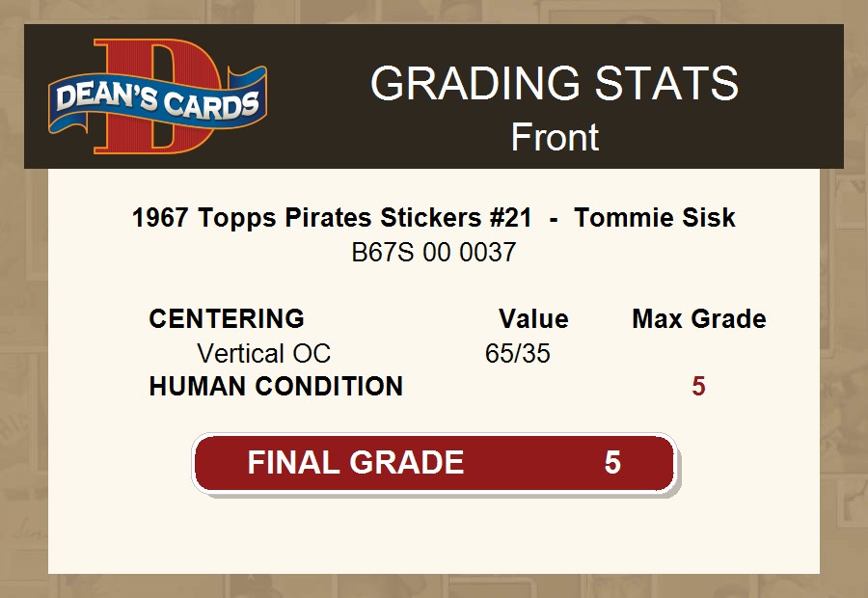Screen dimensions: 868x598
Task: Click the GRADING STATS heading
Action: tap(555, 84)
